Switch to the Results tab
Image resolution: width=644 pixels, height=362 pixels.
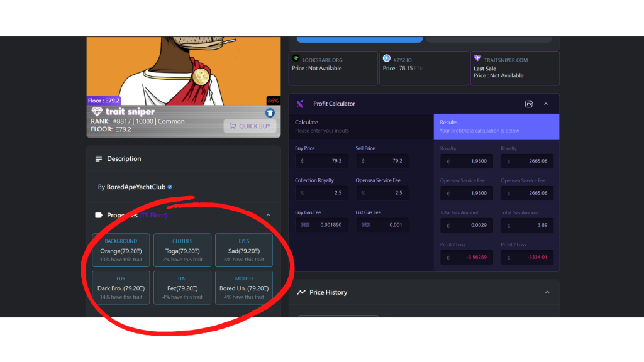(497, 126)
